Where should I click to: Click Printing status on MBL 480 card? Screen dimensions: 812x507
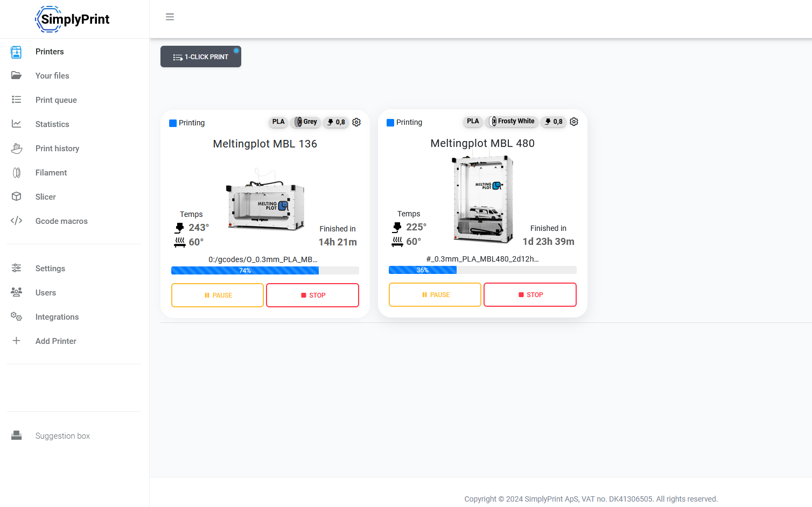[x=404, y=122]
